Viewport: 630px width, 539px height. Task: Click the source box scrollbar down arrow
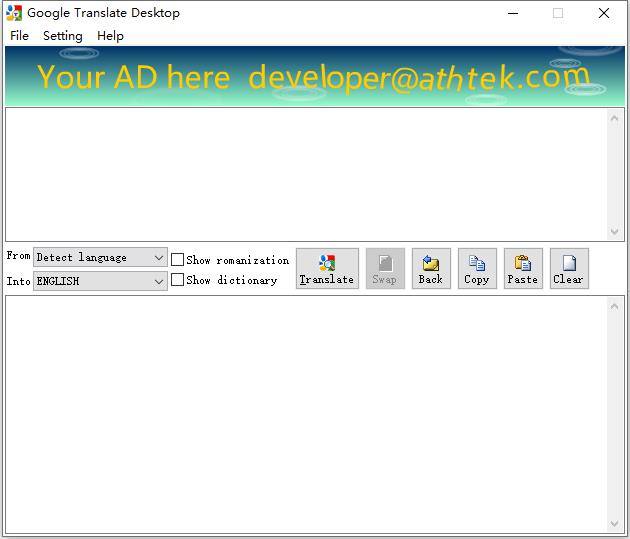[615, 232]
